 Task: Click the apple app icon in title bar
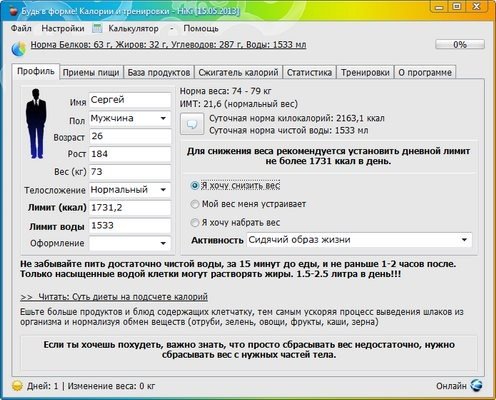point(13,12)
